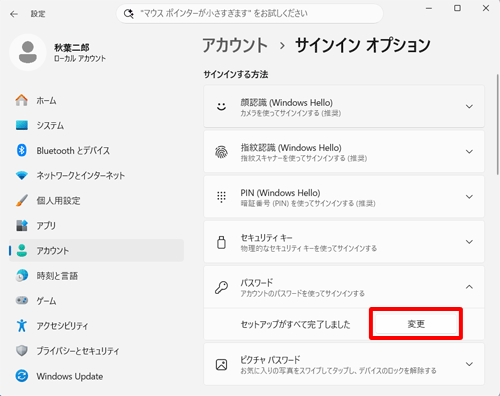Open the ホーム home icon

coord(22,100)
